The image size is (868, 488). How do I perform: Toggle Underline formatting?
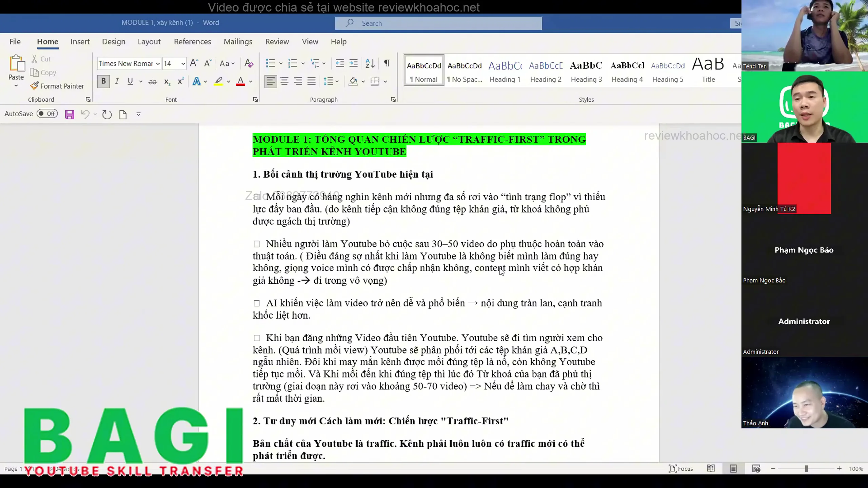coord(130,81)
